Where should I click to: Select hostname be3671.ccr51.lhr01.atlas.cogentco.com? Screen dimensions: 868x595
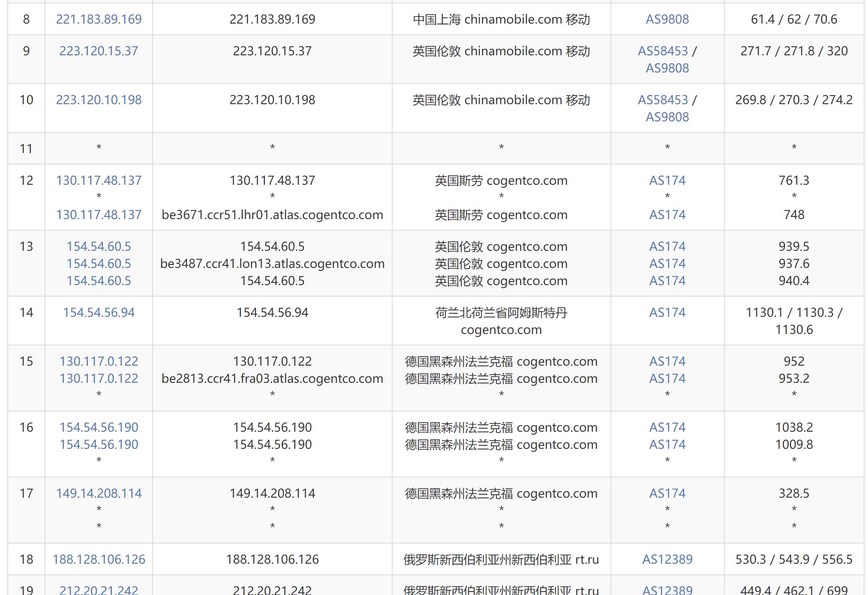pos(272,215)
